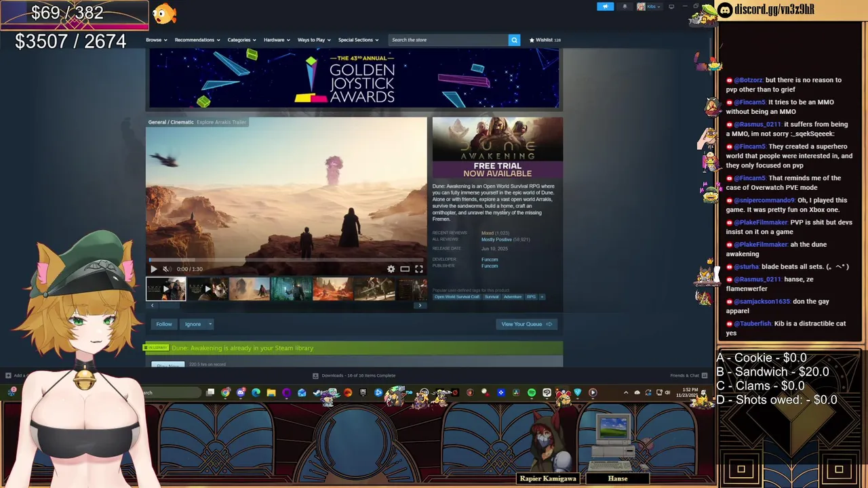Click the Open World Survival Craft tag
Image resolution: width=868 pixels, height=488 pixels.
[457, 297]
